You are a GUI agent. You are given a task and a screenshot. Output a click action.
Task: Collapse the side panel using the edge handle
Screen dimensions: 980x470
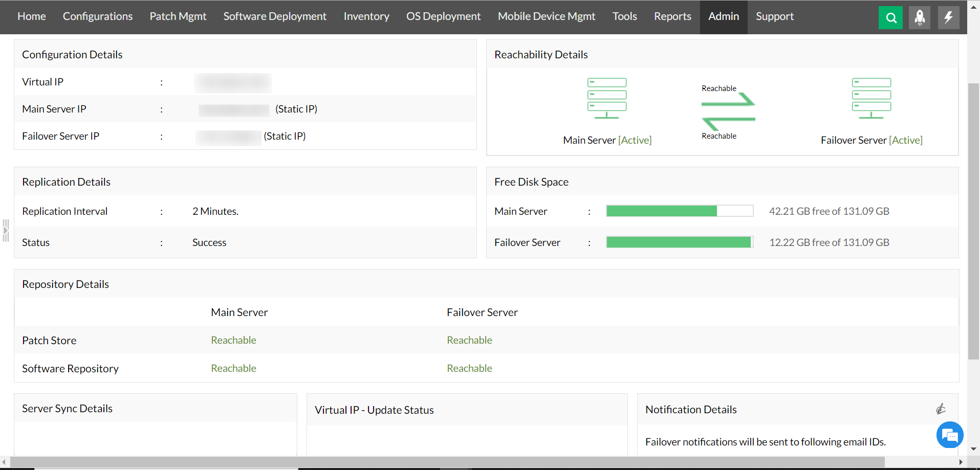coord(6,230)
